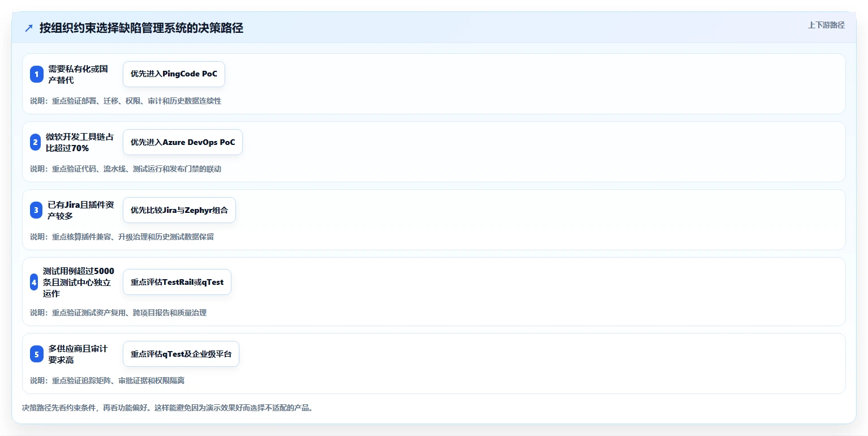Click the footer sentence starting 决策路径先看约束条件
Image resolution: width=868 pixels, height=436 pixels.
tap(167, 408)
